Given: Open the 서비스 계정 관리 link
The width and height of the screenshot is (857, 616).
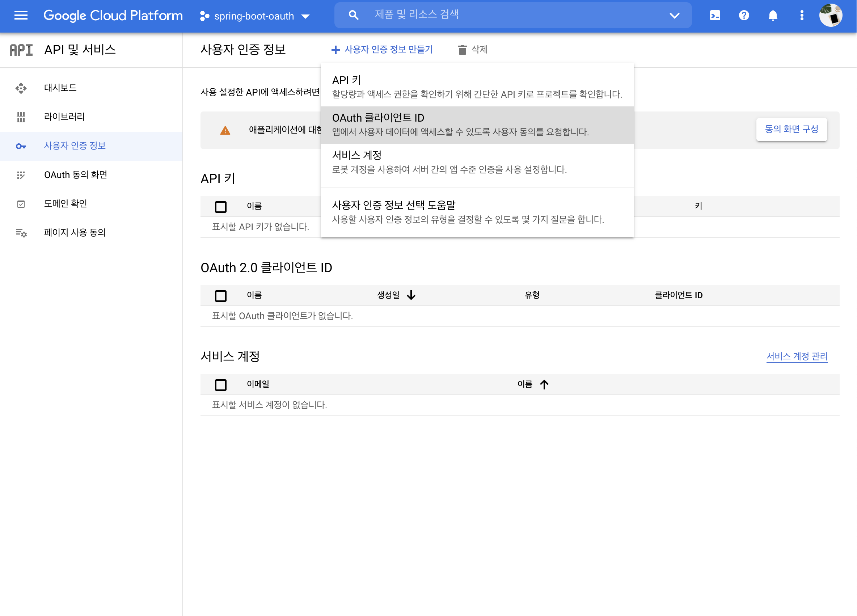Looking at the screenshot, I should 797,356.
